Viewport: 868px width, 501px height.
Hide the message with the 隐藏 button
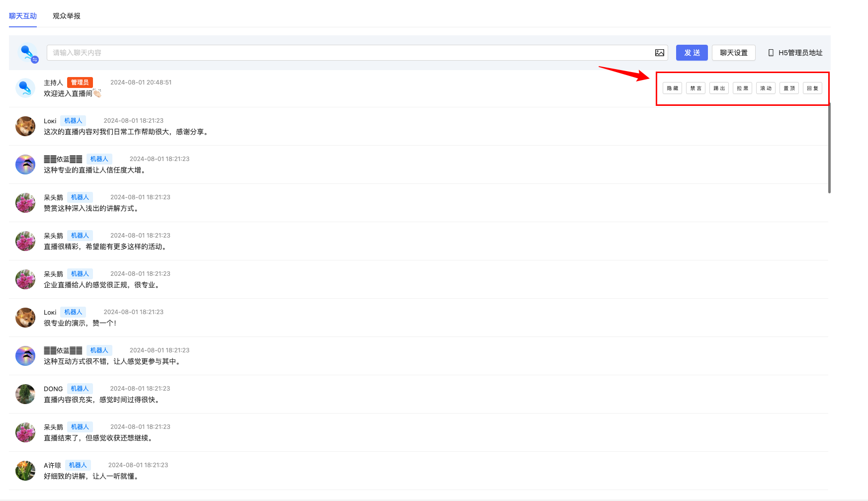[x=672, y=88]
